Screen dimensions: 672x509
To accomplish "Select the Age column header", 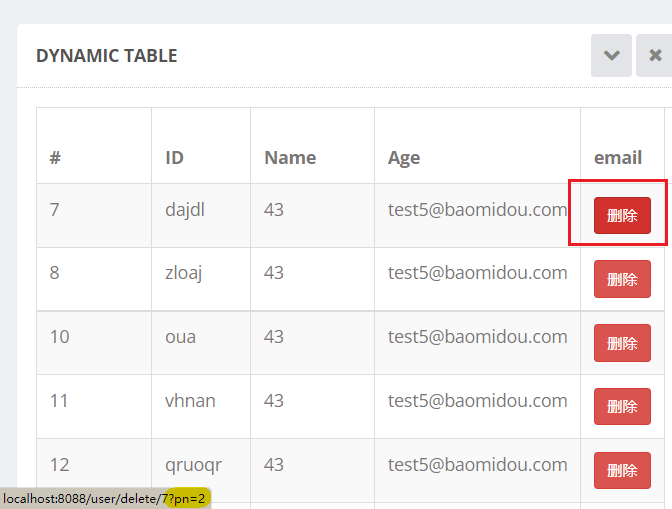I will point(404,157).
